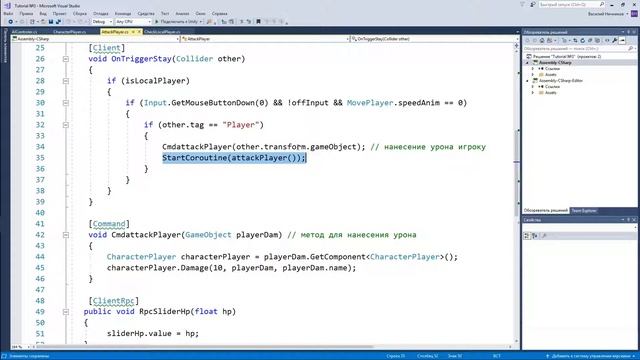
Task: Click the Command attribute on line 41
Action: click(109, 224)
